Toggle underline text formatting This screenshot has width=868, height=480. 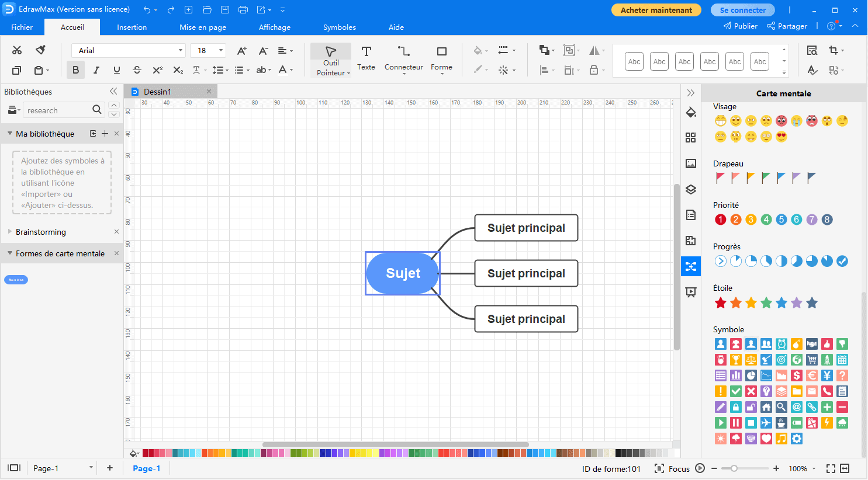tap(116, 70)
